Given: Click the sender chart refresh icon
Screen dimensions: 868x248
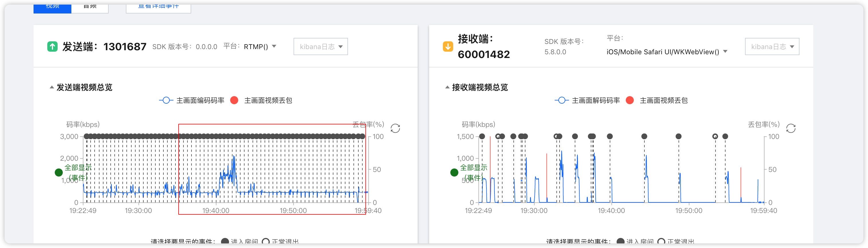Looking at the screenshot, I should pyautogui.click(x=395, y=128).
